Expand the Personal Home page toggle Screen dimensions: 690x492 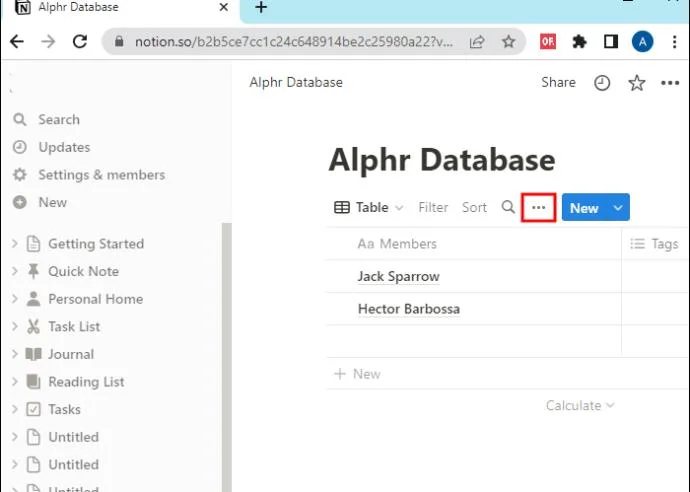tap(15, 299)
